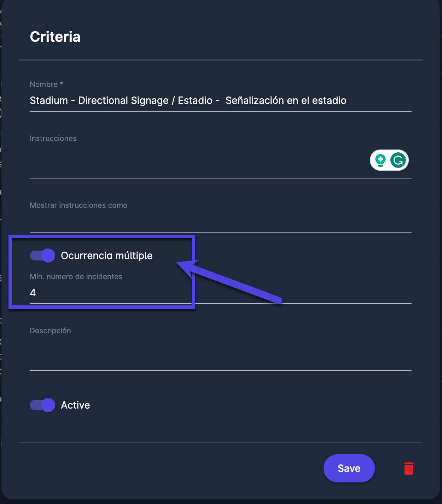Viewport: 442px width, 504px height.
Task: Edit the minimum incidents value of 4
Action: (x=106, y=293)
